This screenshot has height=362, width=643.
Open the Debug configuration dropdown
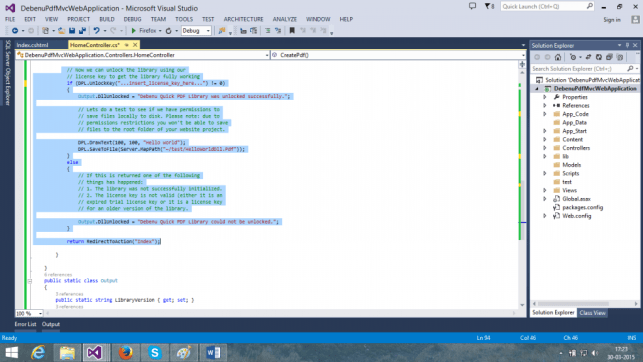coord(196,31)
